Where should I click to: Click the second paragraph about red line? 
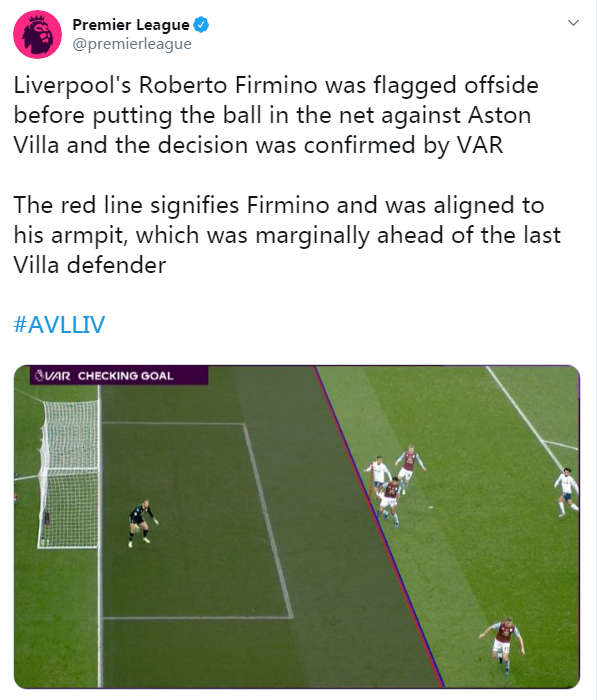287,235
